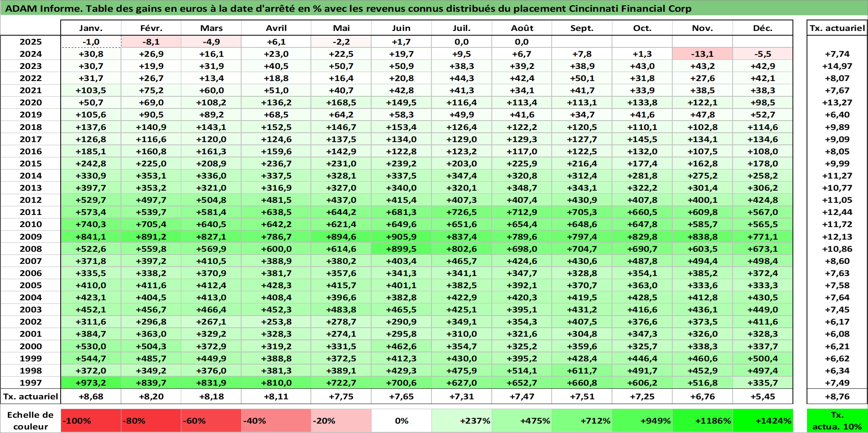Select the +6,08 actuarial rate for 2001
The image size is (868, 433).
[837, 334]
